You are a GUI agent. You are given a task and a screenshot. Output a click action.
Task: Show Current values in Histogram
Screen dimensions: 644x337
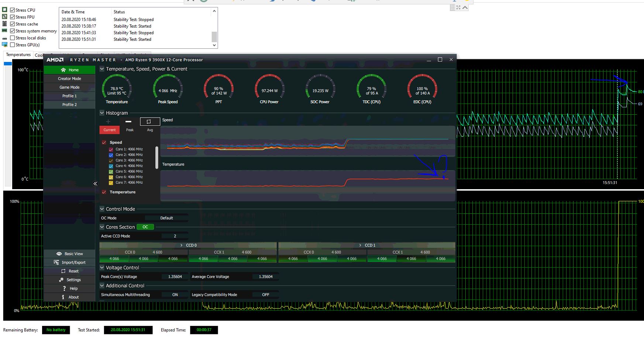point(110,130)
